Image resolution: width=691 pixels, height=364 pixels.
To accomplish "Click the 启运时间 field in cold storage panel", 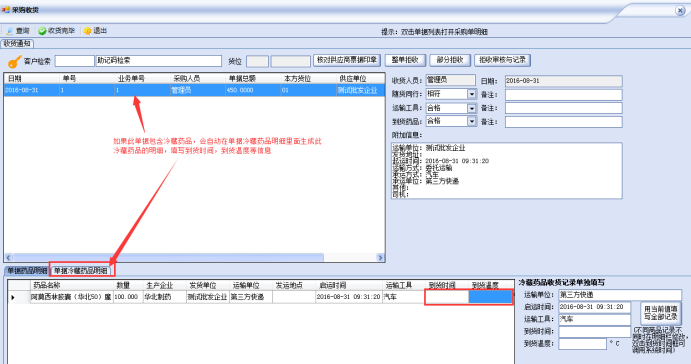I will coord(594,307).
